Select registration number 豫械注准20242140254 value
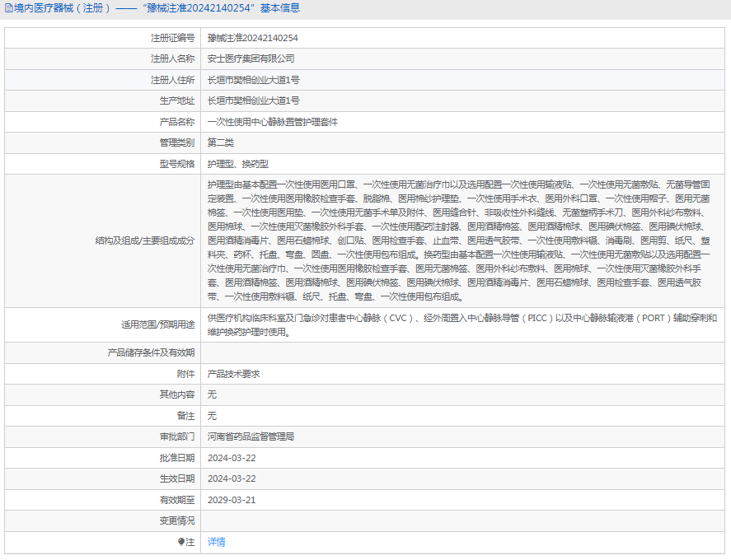This screenshot has width=731, height=560. click(253, 38)
